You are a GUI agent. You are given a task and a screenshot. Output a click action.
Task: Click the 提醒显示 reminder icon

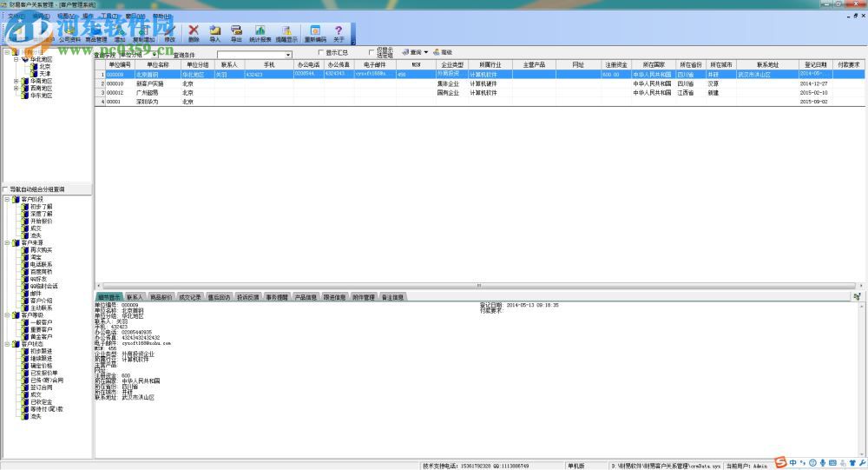pos(286,33)
